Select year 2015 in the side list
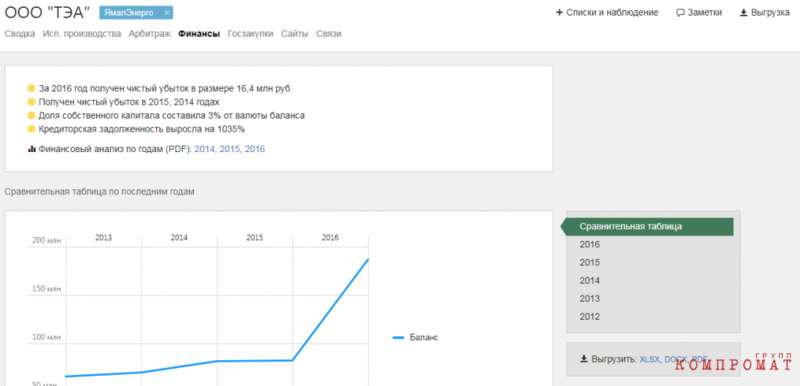This screenshot has width=800, height=386. click(590, 263)
